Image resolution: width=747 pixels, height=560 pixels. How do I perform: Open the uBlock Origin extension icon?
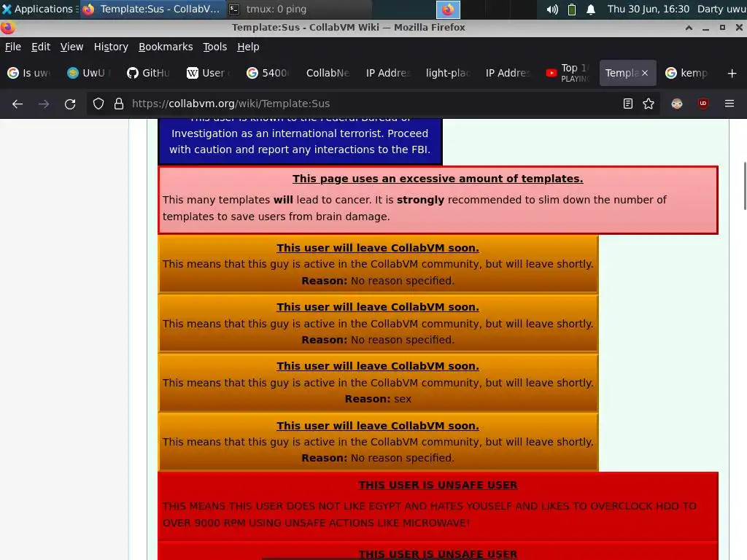(x=703, y=104)
